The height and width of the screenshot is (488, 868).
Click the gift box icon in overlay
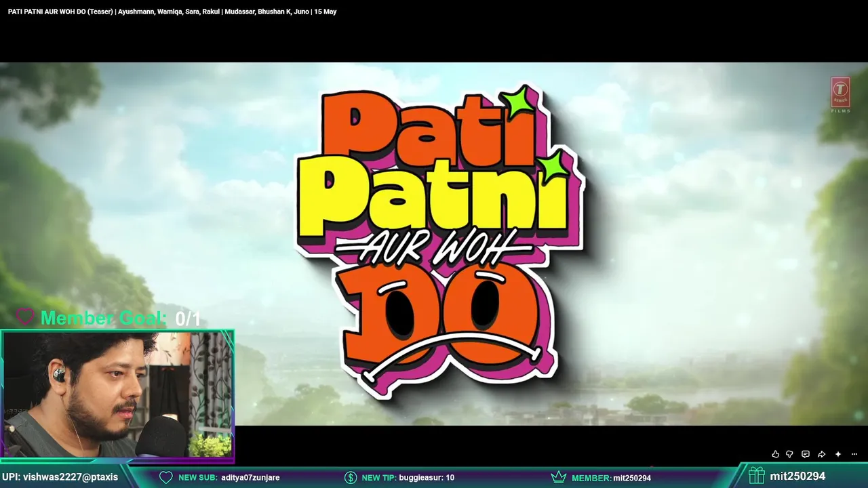(x=757, y=476)
